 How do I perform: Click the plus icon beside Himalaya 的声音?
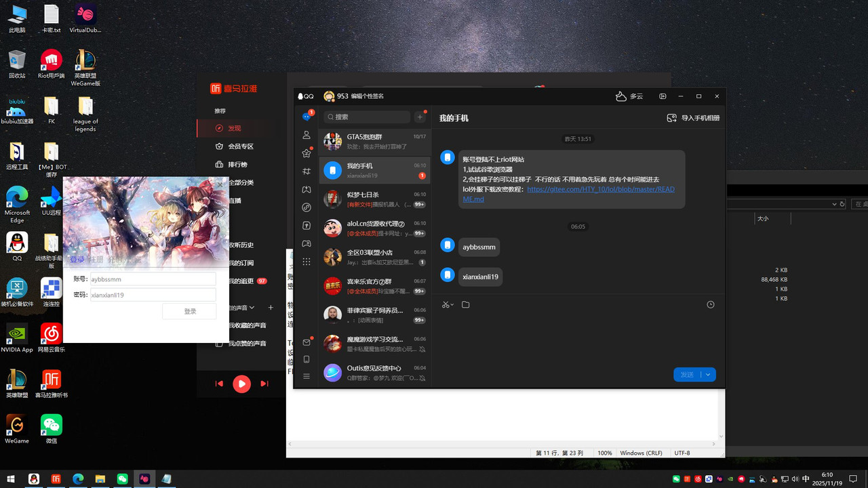click(x=271, y=308)
